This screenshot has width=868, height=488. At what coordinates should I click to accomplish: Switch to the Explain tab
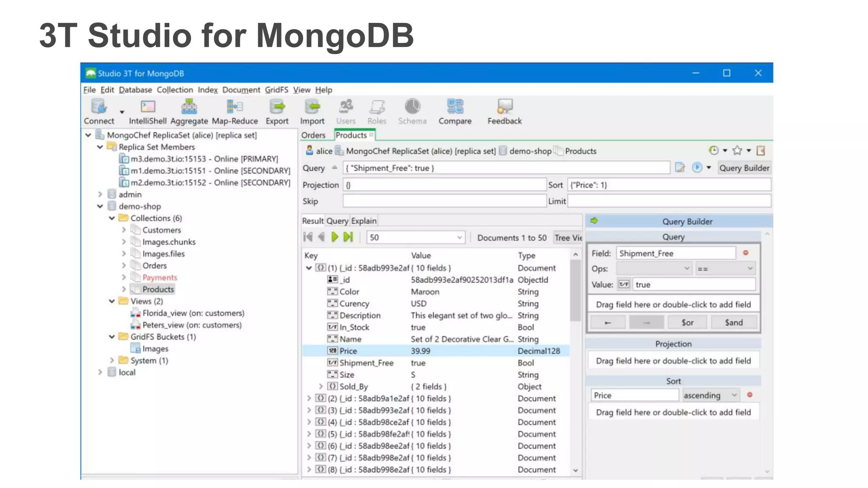[x=364, y=221]
